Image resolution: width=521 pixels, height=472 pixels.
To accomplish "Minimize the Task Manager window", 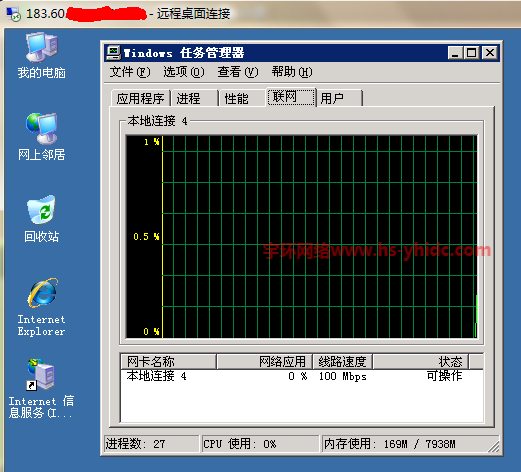I will pyautogui.click(x=455, y=53).
